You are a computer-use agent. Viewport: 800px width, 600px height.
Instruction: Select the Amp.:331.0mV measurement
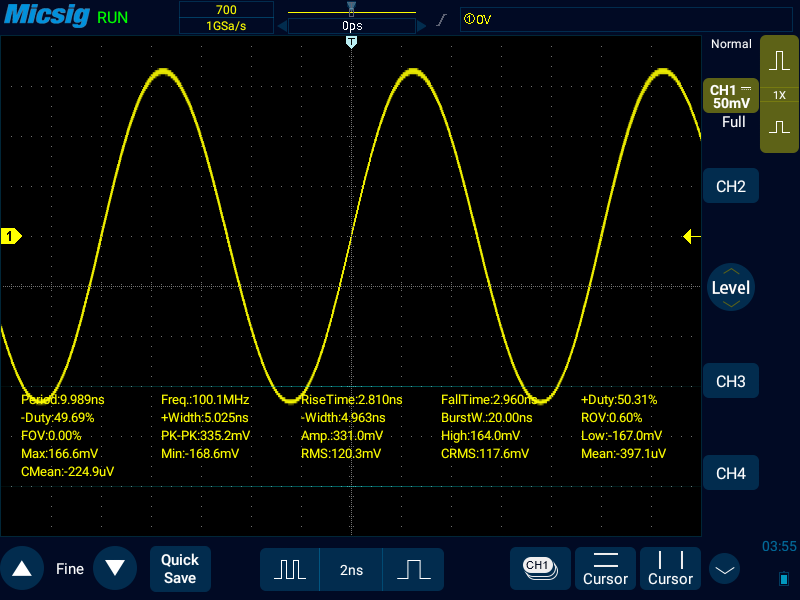(342, 436)
